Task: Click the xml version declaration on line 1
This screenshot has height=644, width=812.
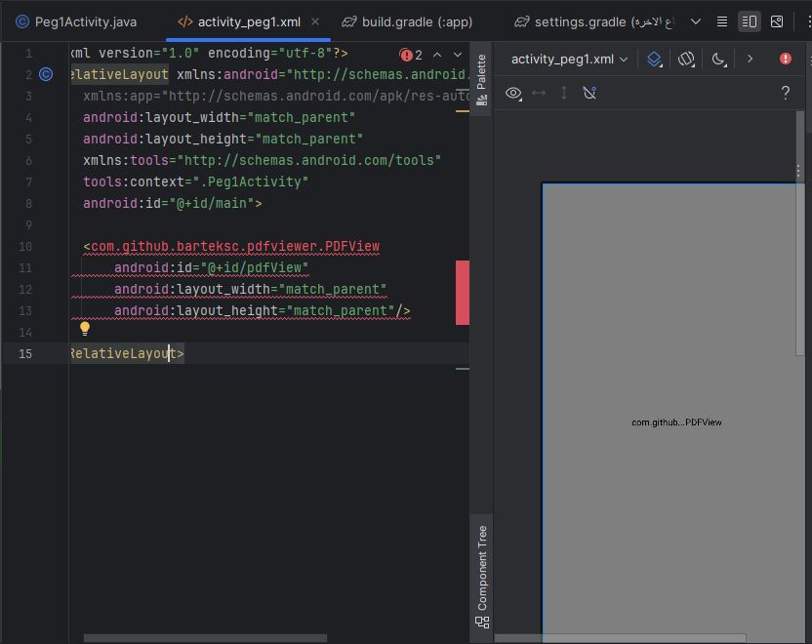Action: 209,54
